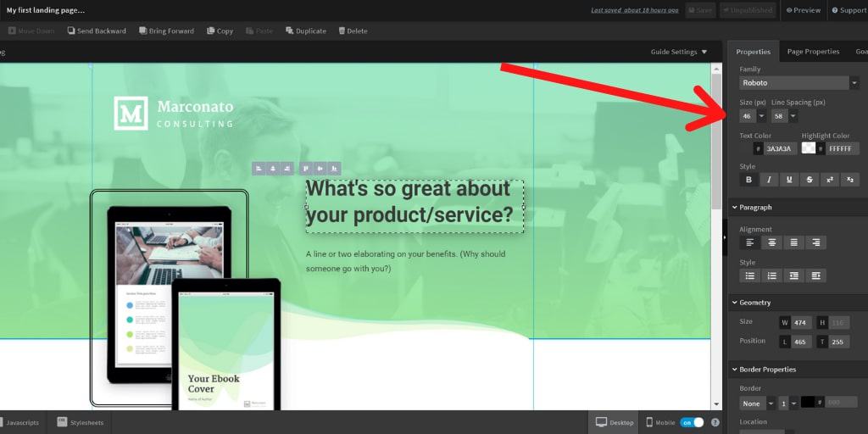Apply underline text style
868x434 pixels.
coord(789,180)
